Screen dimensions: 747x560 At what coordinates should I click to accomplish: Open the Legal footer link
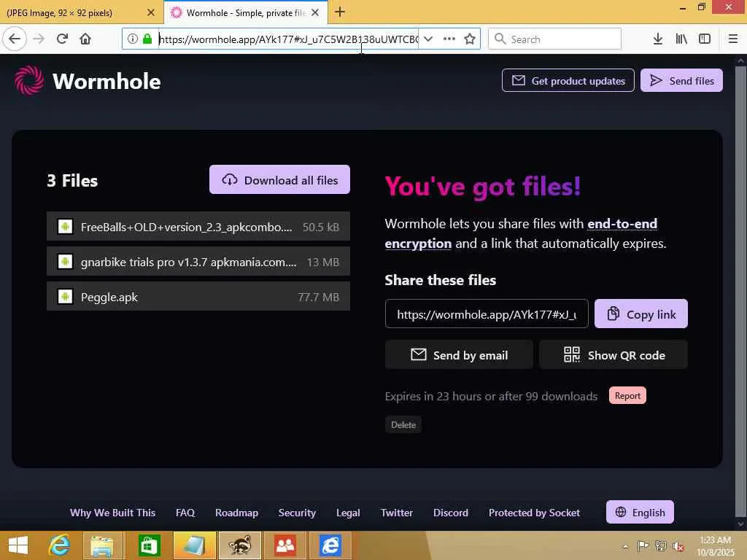pos(348,513)
